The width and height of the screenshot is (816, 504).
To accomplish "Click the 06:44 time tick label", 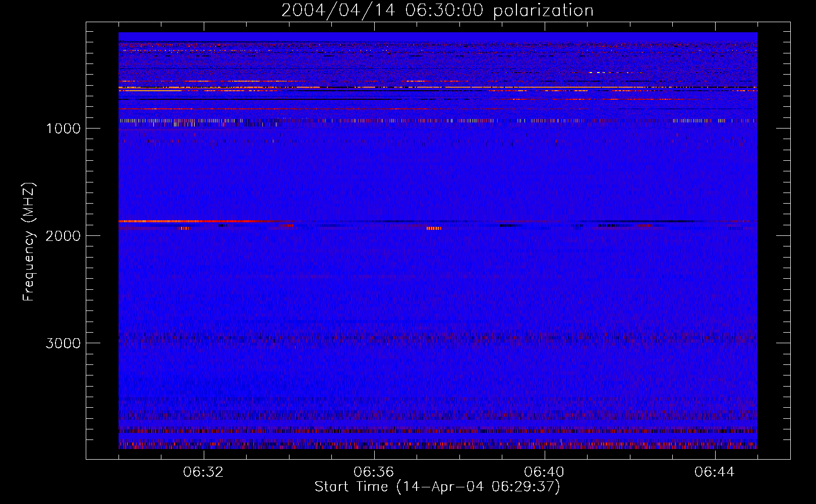I will tap(715, 472).
